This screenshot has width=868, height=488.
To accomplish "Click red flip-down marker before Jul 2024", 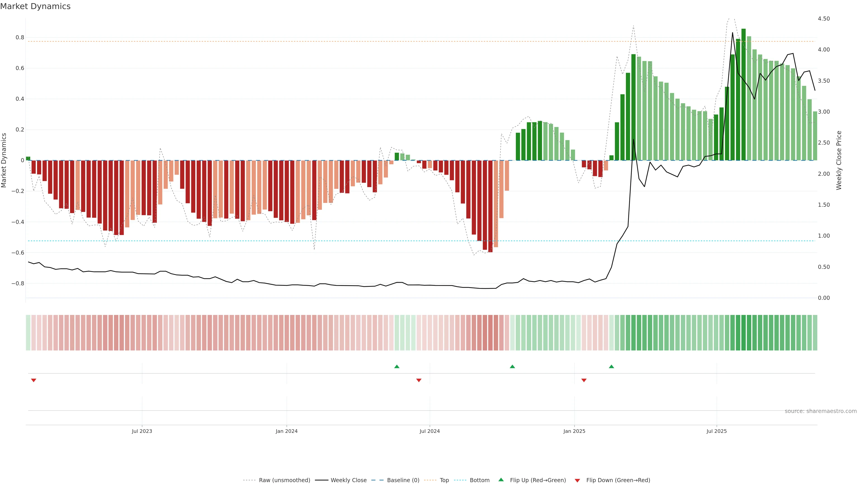I will (419, 380).
